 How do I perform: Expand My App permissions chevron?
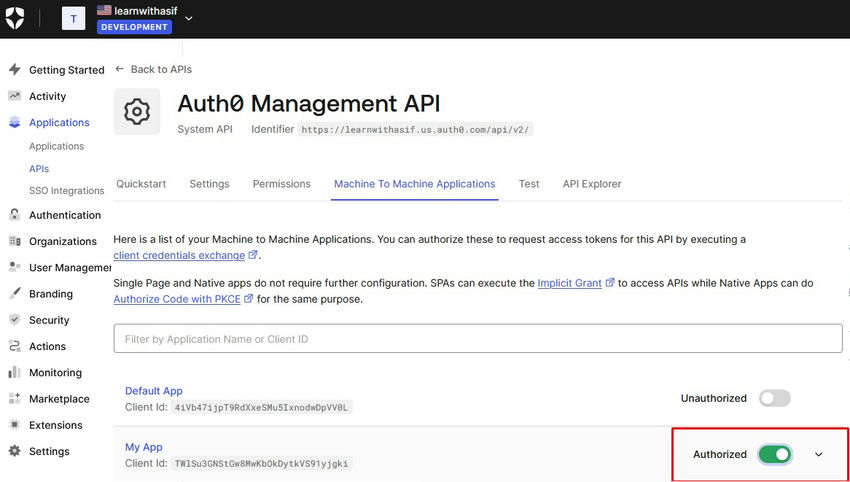pyautogui.click(x=819, y=454)
